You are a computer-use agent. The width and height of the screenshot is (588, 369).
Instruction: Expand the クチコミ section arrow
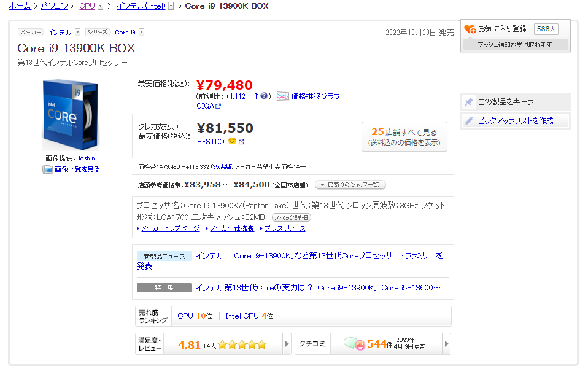446,343
